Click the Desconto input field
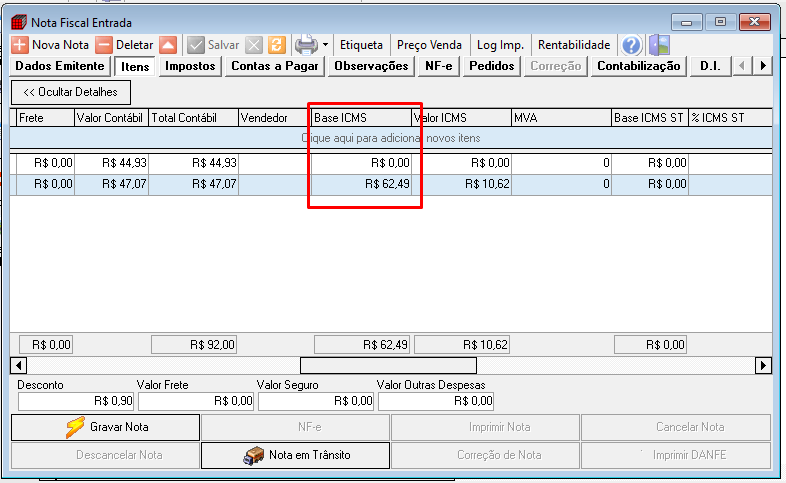 tap(76, 401)
